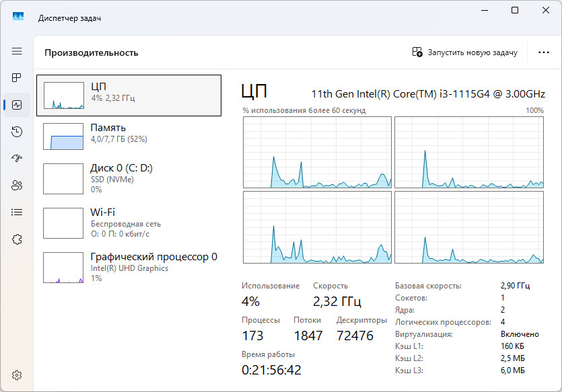Click the Кэш L2 2,5 МБ value
This screenshot has height=392, width=562.
point(513,358)
